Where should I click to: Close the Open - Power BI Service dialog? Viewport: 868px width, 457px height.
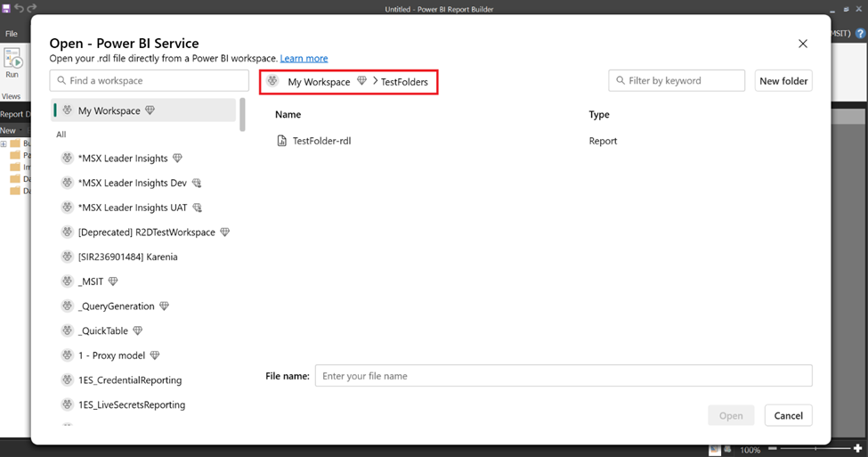coord(803,44)
